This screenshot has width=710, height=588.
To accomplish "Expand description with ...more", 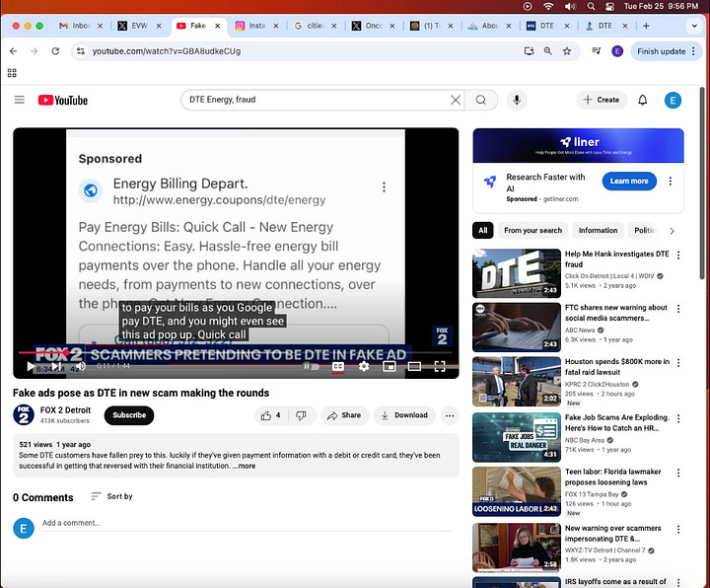I will point(245,466).
